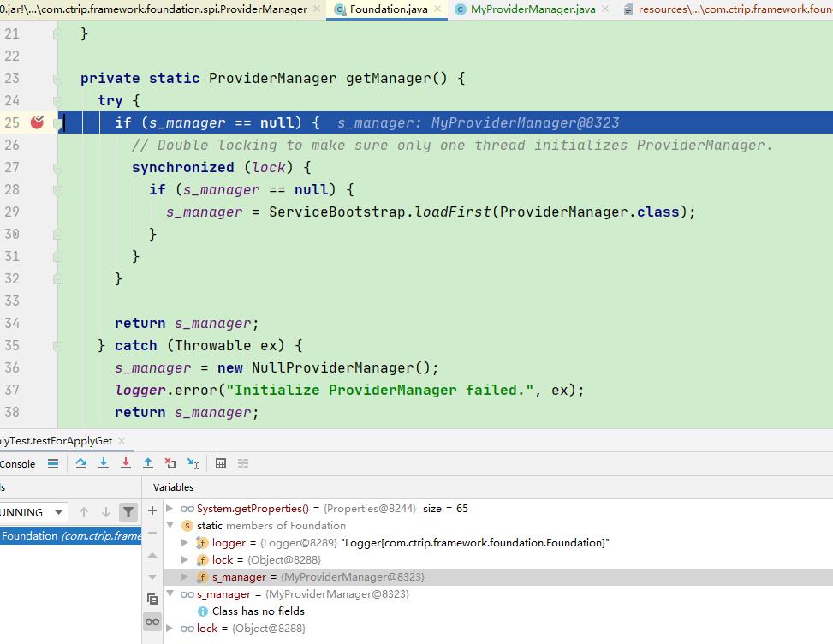
Task: Click the Step Into icon
Action: point(104,463)
